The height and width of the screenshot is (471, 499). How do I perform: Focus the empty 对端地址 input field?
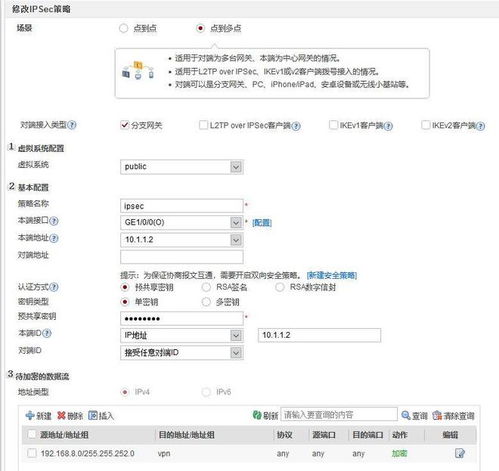tap(182, 257)
